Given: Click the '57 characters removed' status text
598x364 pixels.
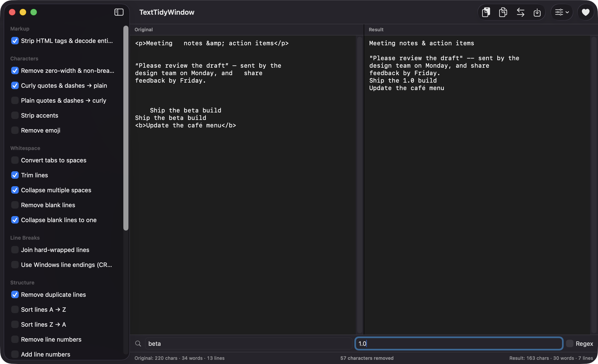Looking at the screenshot, I should pos(367,358).
